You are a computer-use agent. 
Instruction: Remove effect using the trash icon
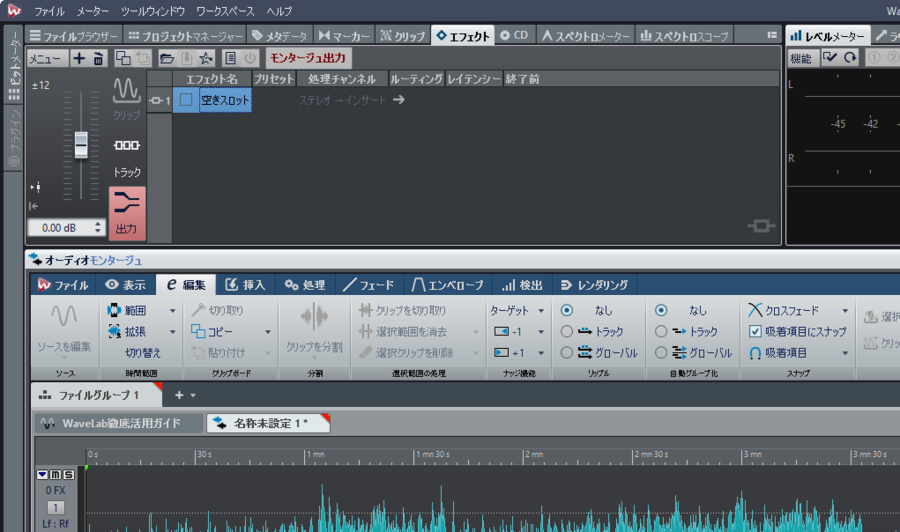pyautogui.click(x=98, y=58)
